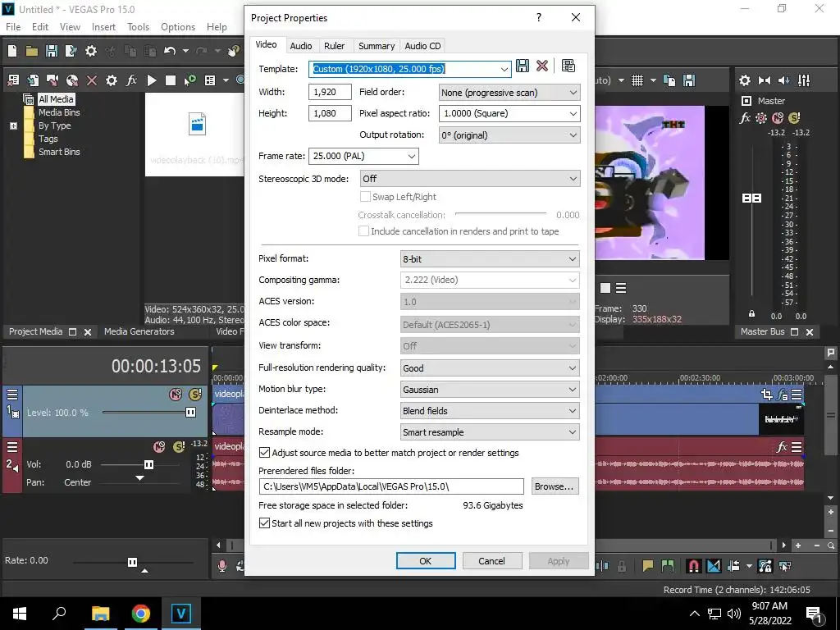Switch to the Ruler tab
The image size is (840, 630).
[x=335, y=46]
